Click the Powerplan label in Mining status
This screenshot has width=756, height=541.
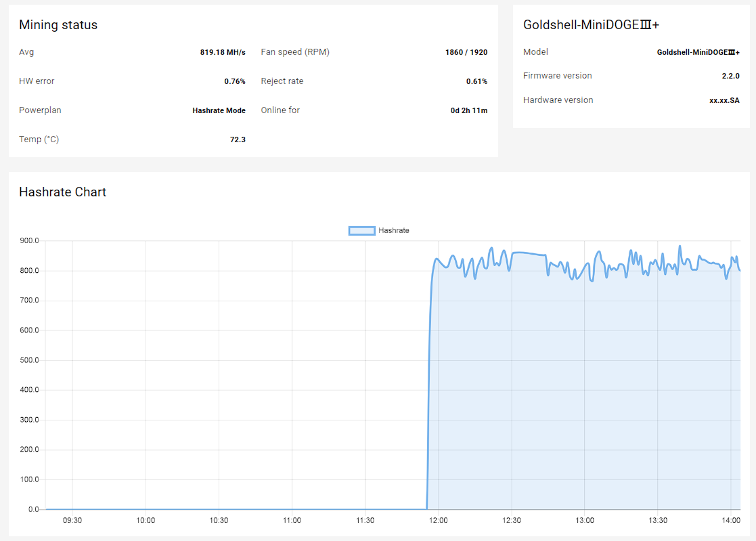pyautogui.click(x=40, y=110)
